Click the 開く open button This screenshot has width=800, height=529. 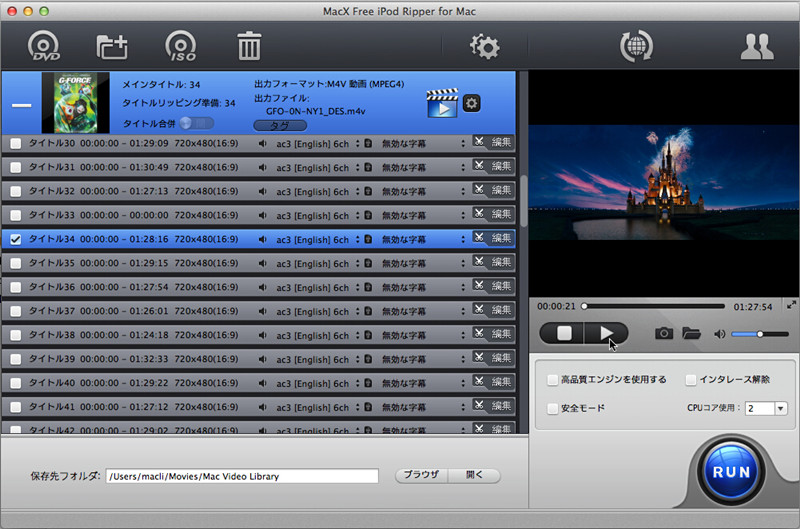(474, 475)
